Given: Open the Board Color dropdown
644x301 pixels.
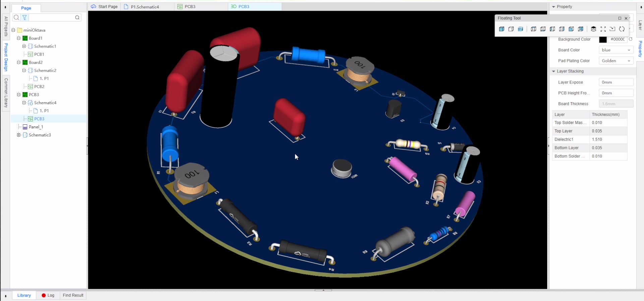Looking at the screenshot, I should pos(616,50).
